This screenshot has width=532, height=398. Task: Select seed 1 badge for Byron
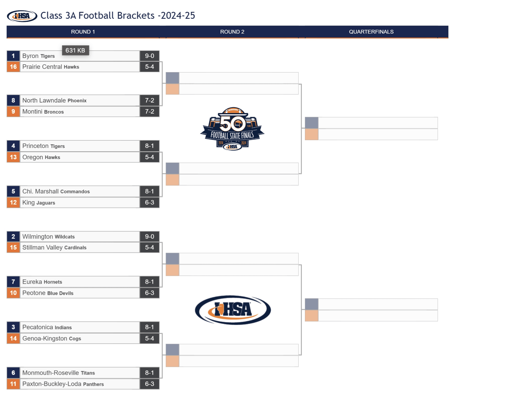[13, 56]
